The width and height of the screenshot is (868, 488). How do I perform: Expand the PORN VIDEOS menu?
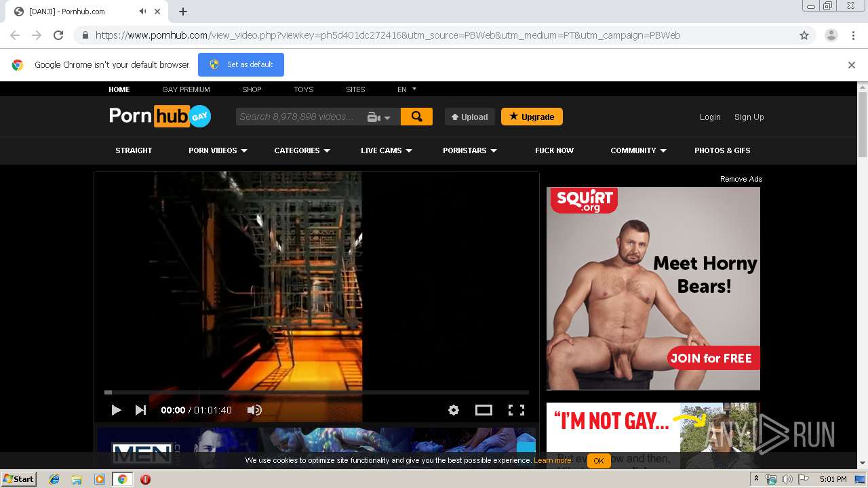(x=218, y=150)
